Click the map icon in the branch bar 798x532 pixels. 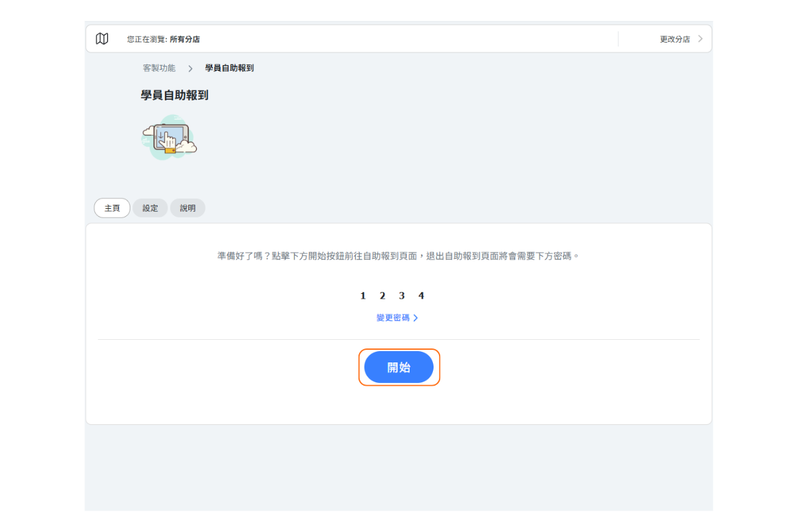click(102, 39)
